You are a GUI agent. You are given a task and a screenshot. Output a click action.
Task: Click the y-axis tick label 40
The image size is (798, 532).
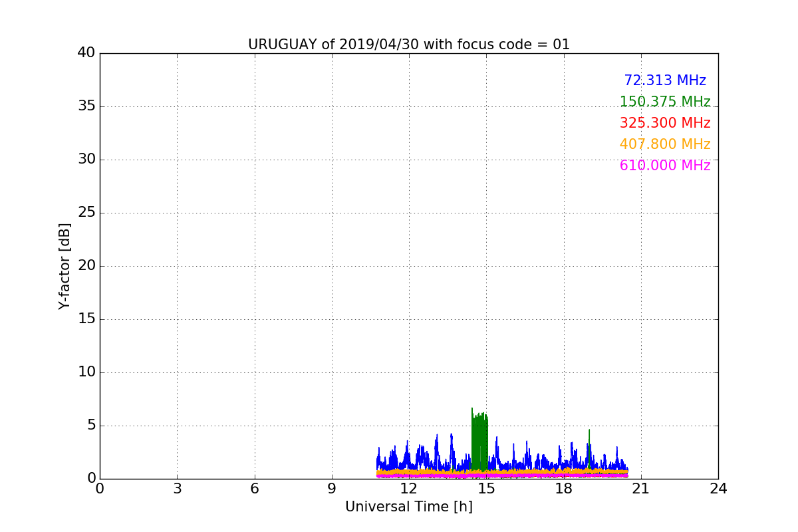pyautogui.click(x=86, y=53)
